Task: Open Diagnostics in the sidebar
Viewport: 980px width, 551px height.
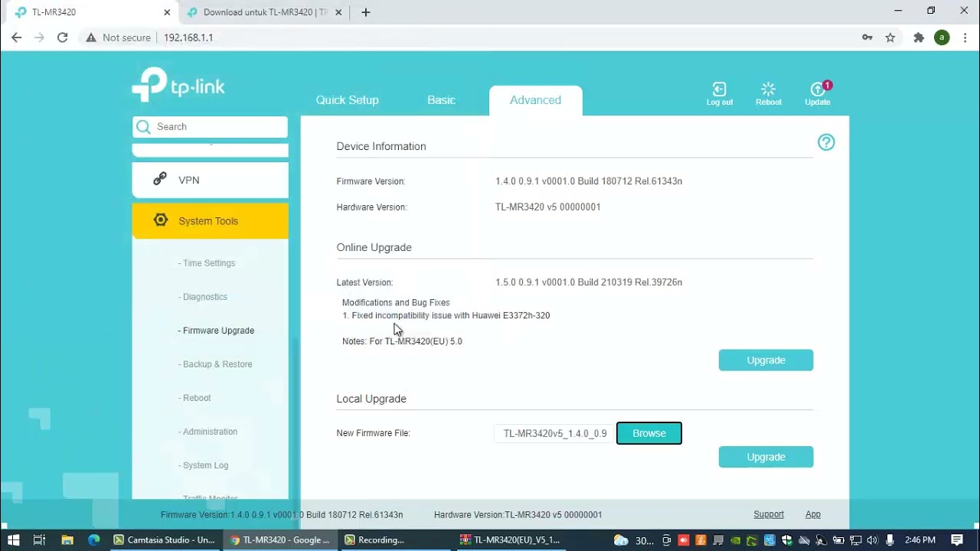Action: [x=203, y=297]
